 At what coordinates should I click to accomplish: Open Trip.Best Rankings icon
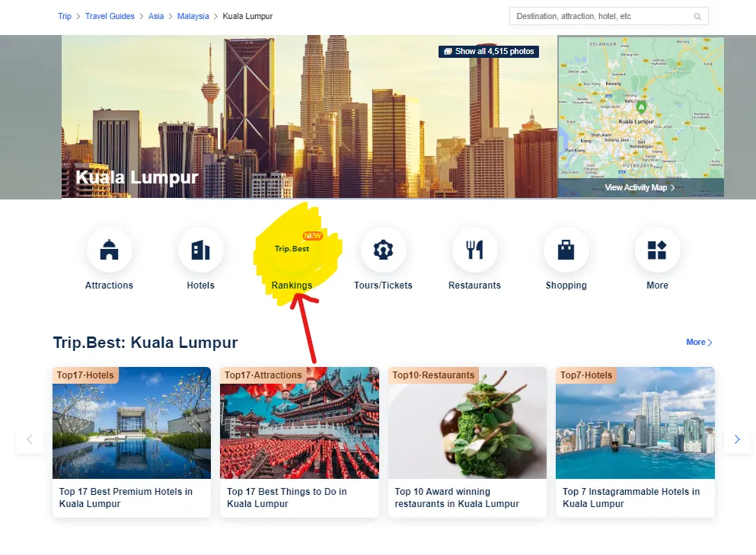click(292, 250)
